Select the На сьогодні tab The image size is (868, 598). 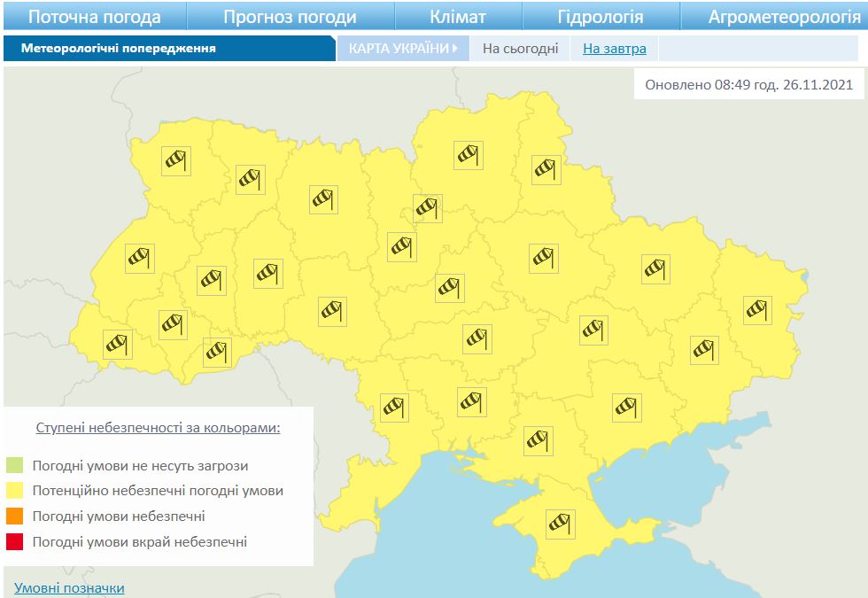(520, 49)
